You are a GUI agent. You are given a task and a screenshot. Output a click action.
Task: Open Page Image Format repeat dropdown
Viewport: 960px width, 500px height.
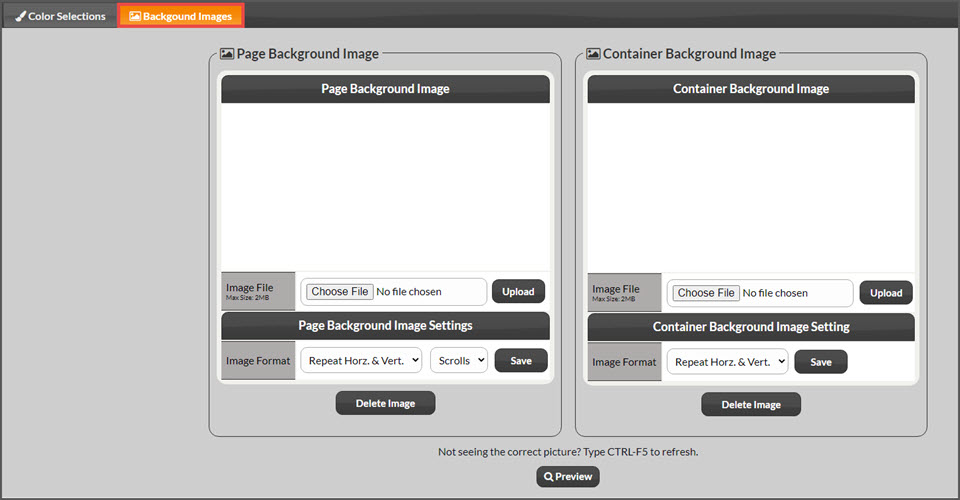[x=361, y=360]
